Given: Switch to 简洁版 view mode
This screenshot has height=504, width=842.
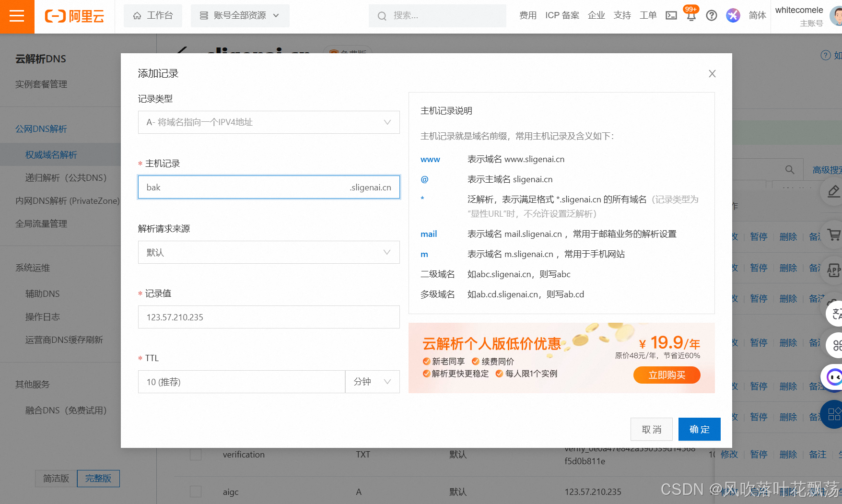Looking at the screenshot, I should point(56,478).
